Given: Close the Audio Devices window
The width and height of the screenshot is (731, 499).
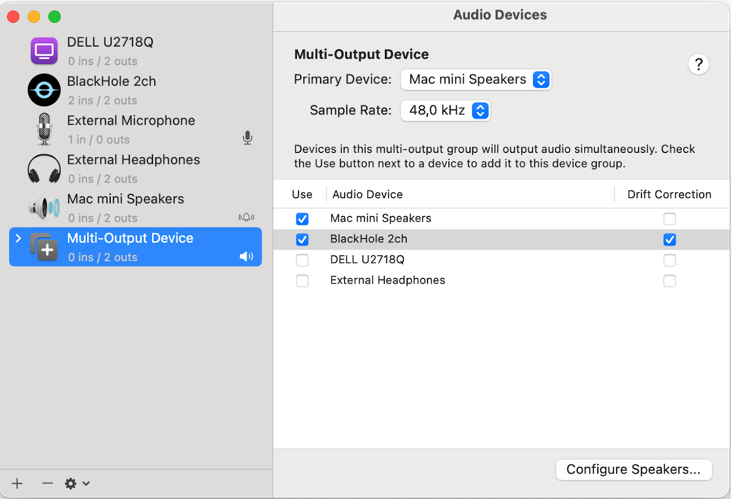Looking at the screenshot, I should pos(14,17).
